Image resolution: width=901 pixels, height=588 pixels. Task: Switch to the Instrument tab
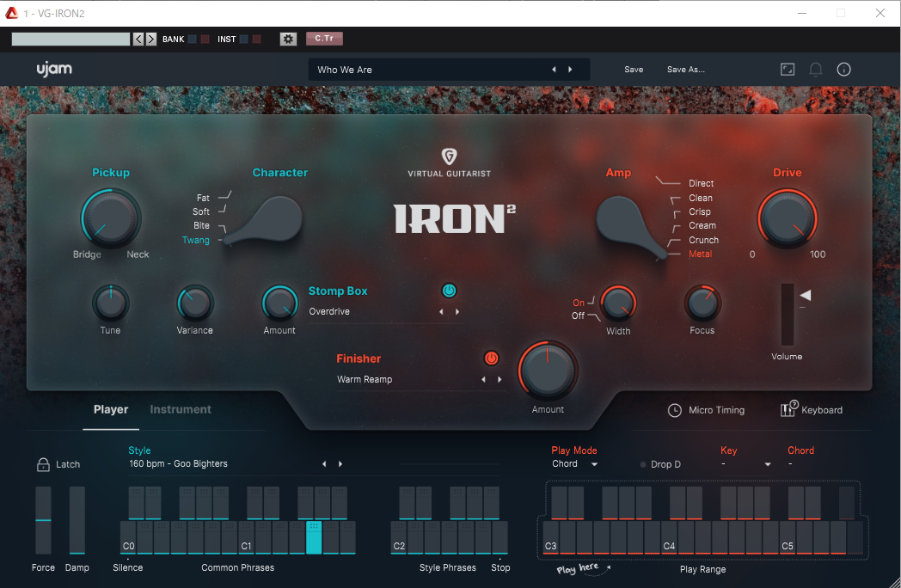coord(181,409)
